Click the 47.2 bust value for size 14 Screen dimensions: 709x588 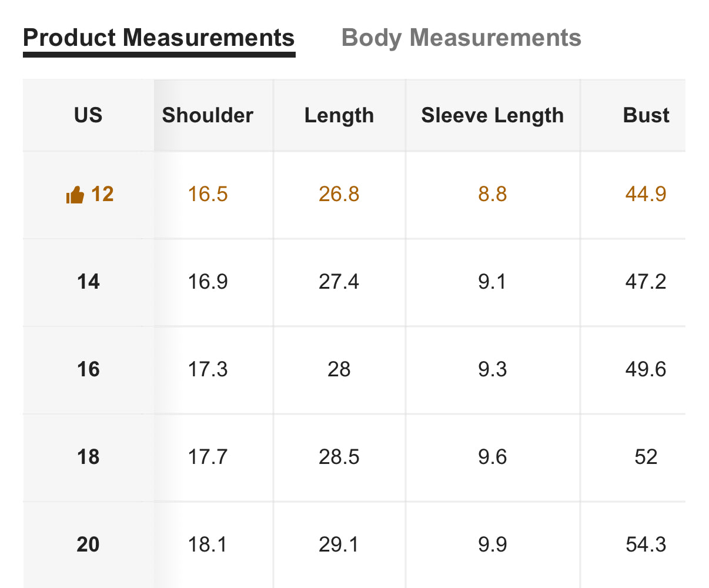(646, 282)
